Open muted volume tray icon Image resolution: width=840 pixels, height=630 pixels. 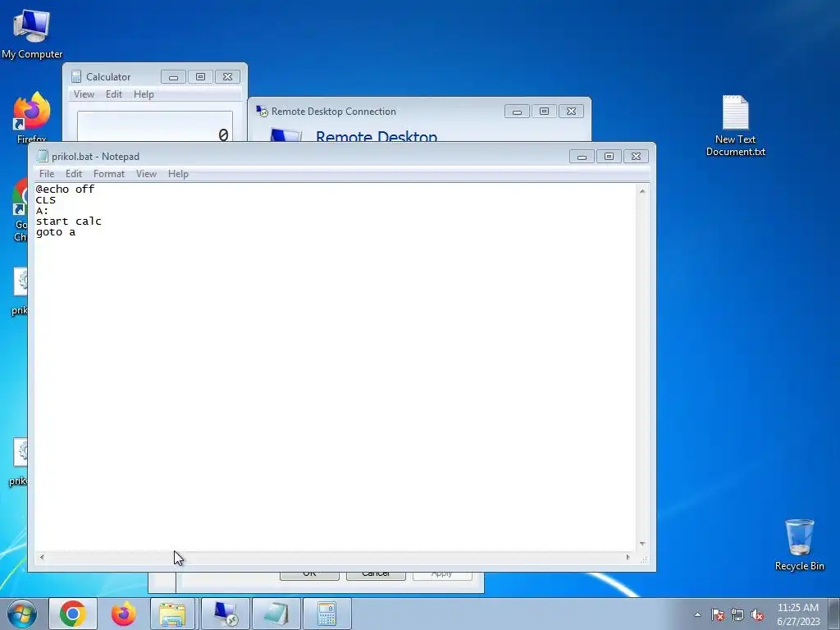(757, 614)
